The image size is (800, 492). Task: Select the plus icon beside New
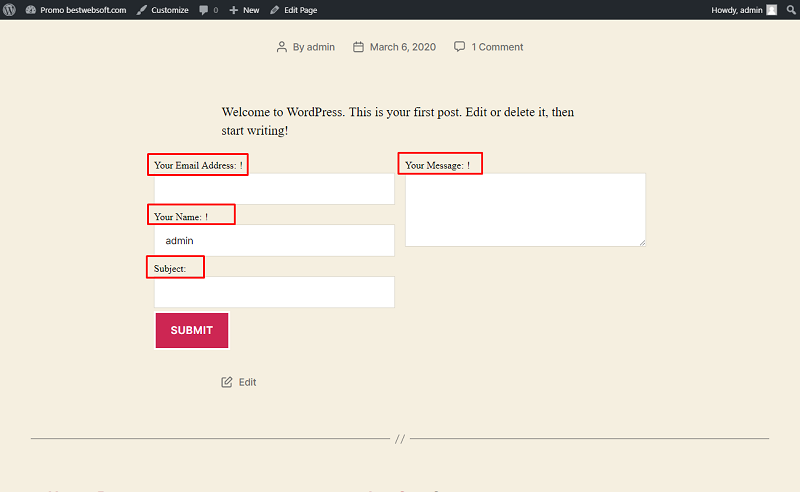[234, 10]
